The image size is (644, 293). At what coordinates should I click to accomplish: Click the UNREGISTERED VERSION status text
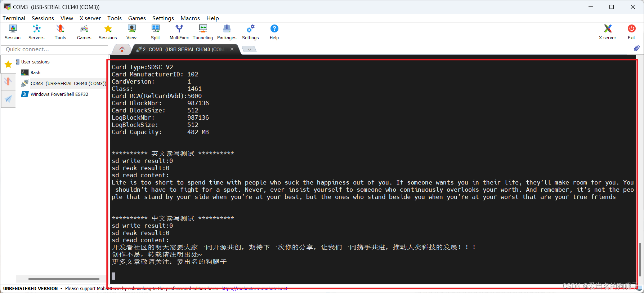coord(30,288)
